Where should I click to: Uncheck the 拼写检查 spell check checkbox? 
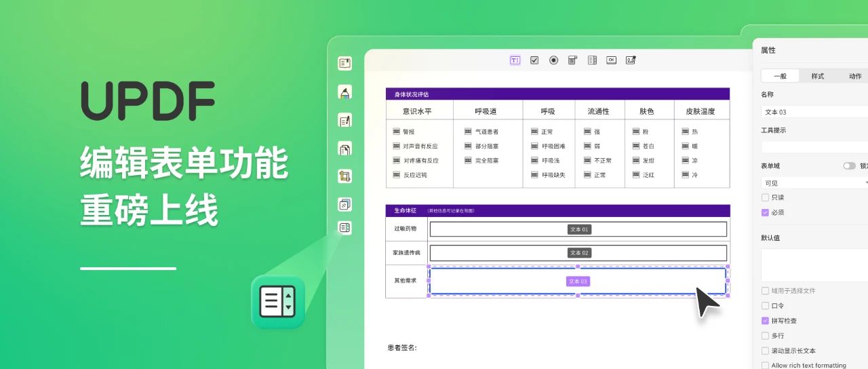tap(765, 321)
